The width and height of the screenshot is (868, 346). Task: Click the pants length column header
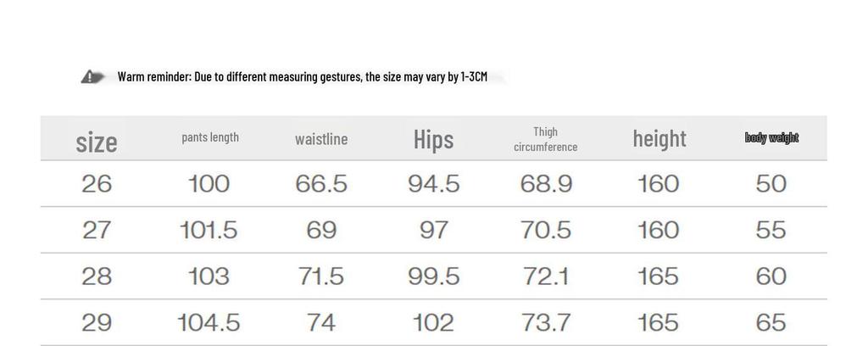pos(210,137)
